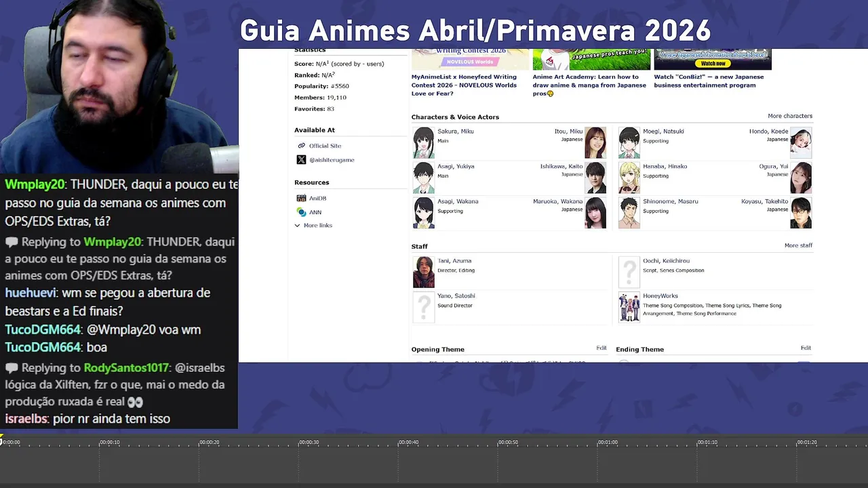868x488 pixels.
Task: Open the AniDB resource icon
Action: pyautogui.click(x=301, y=198)
